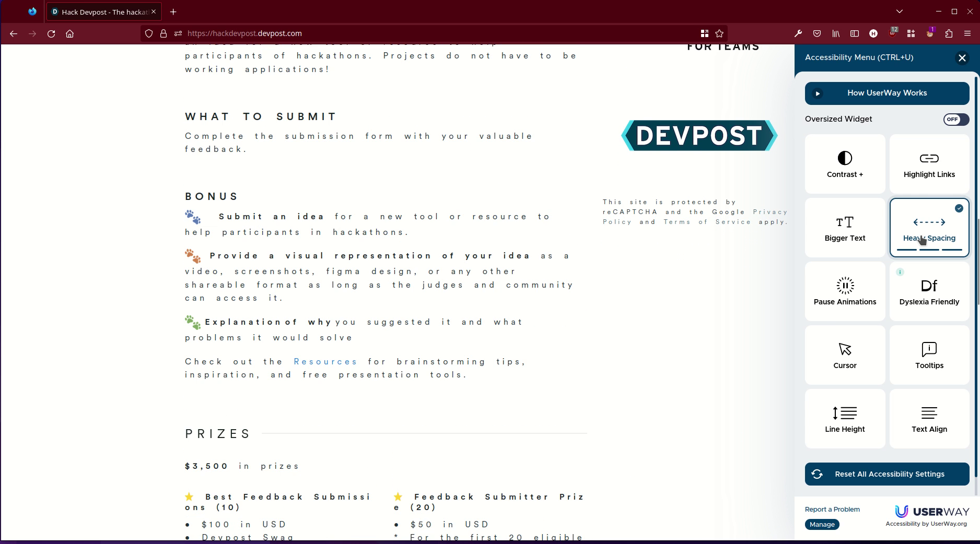The height and width of the screenshot is (544, 980).
Task: Enable the Dyslexia Friendly font
Action: (929, 291)
